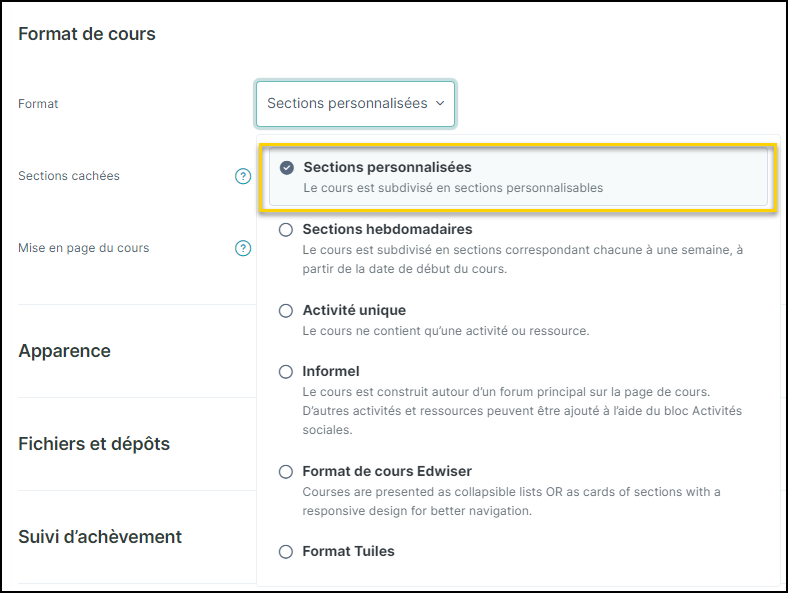788x593 pixels.
Task: Collapse the Format de cours section heading
Action: click(87, 34)
